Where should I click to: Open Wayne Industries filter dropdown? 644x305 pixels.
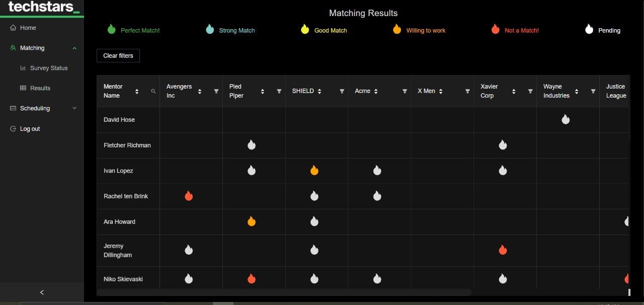coord(593,91)
